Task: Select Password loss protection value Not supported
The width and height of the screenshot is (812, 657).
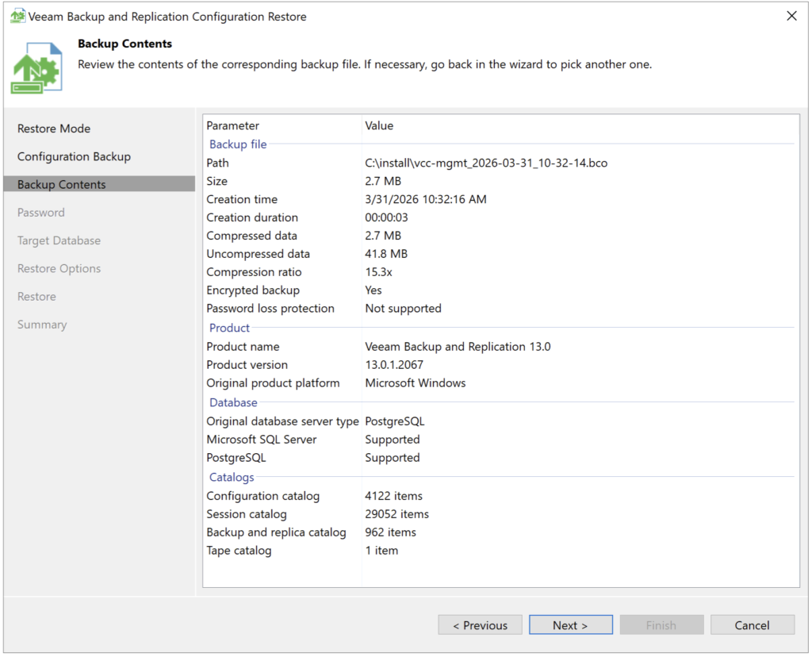Action: [x=404, y=309]
